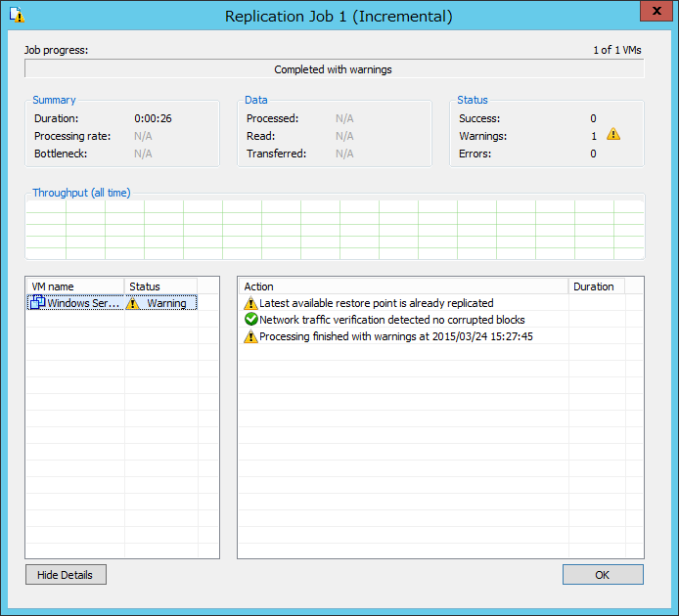
Task: Select the Windows Ser… VM row
Action: tap(113, 302)
